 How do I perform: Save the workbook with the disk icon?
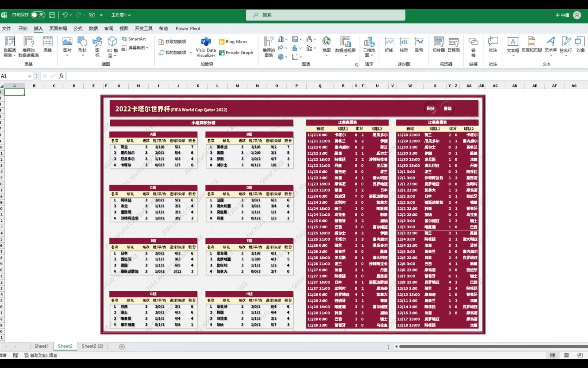52,15
